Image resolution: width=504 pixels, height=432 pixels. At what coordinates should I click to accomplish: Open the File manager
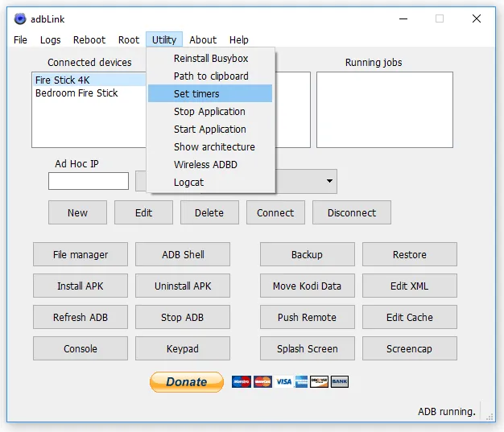80,254
